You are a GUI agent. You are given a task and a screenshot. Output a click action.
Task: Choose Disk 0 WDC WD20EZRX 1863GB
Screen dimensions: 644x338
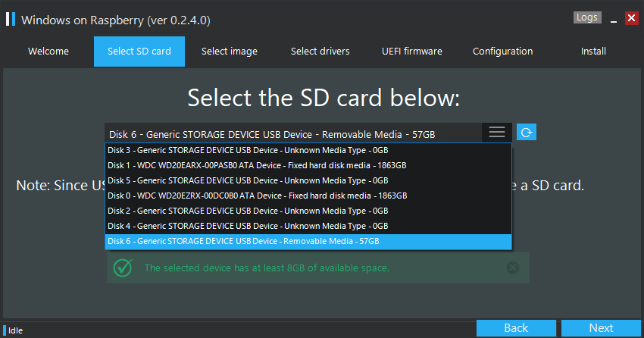tap(308, 196)
